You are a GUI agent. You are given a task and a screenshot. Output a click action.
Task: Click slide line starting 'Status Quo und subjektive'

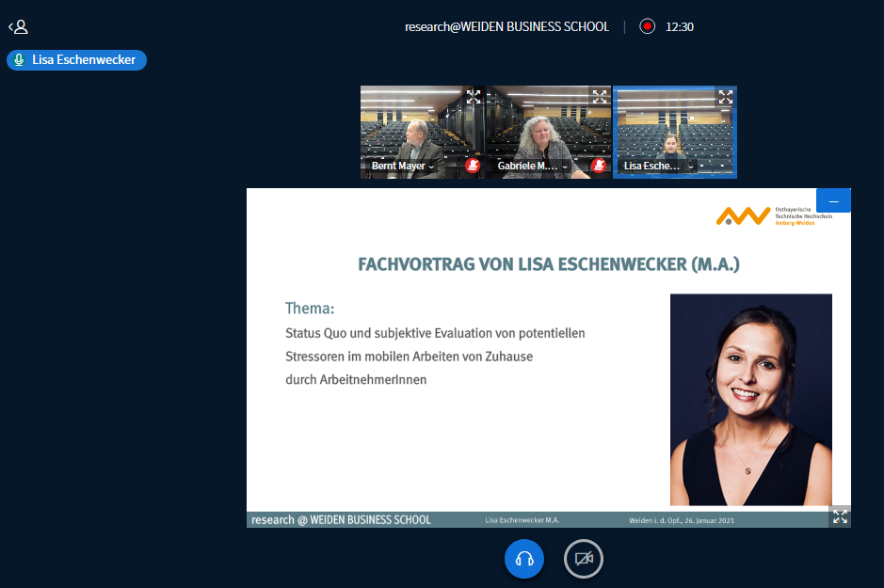[x=435, y=333]
